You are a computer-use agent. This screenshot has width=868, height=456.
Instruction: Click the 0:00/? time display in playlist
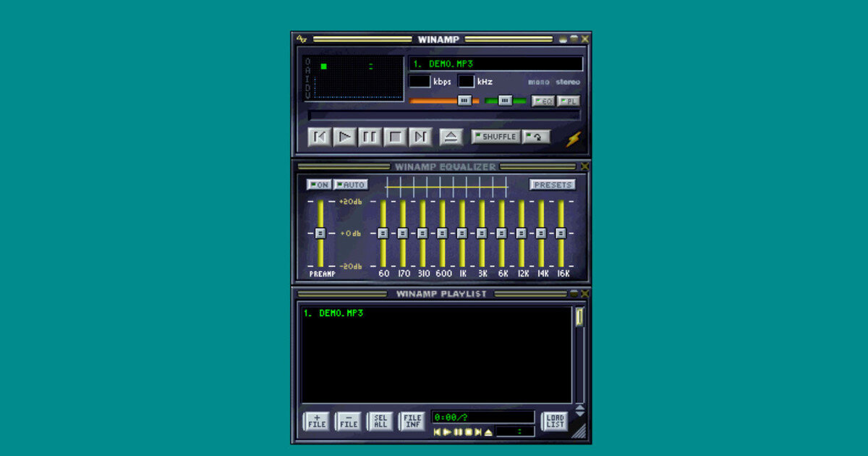[x=483, y=417]
